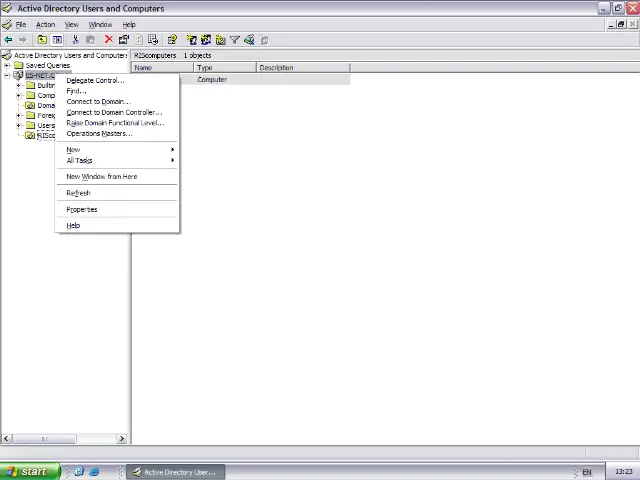The image size is (640, 480).
Task: Click right arrow of tree scrollbar
Action: [x=122, y=439]
